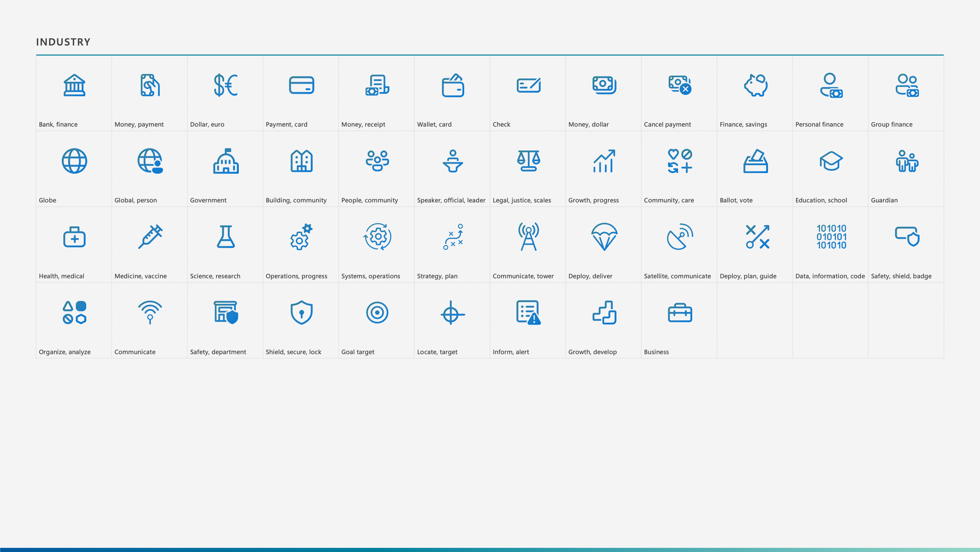The height and width of the screenshot is (552, 980).
Task: Select the Inform, alert document icon
Action: coord(528,313)
